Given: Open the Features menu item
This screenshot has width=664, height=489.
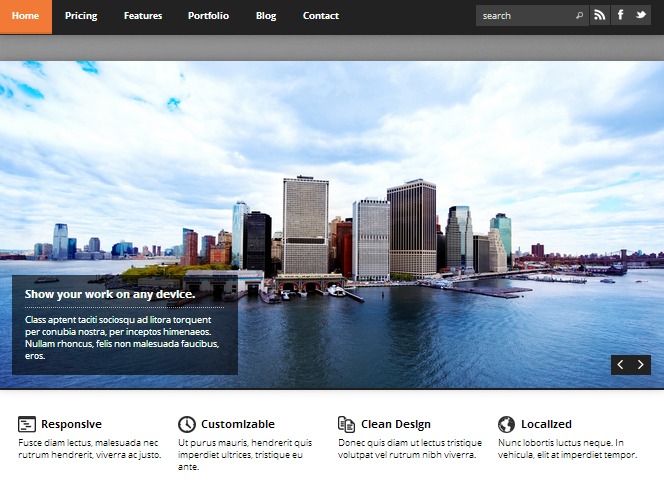Looking at the screenshot, I should click(x=143, y=16).
